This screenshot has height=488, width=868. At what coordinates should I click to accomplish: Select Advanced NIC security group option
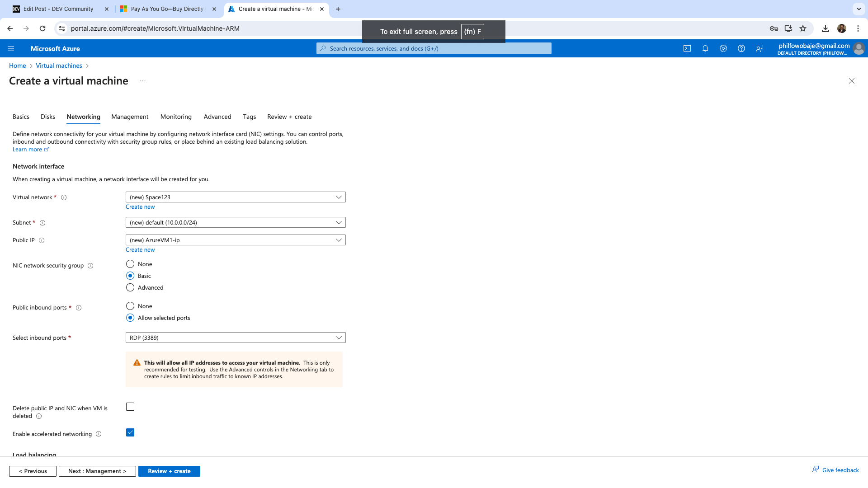click(x=130, y=288)
